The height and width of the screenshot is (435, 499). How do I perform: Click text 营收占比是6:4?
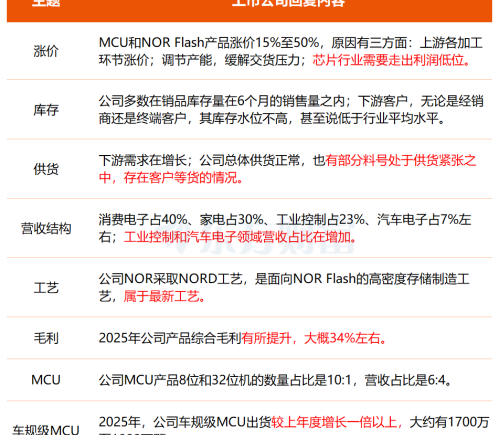tap(405, 380)
